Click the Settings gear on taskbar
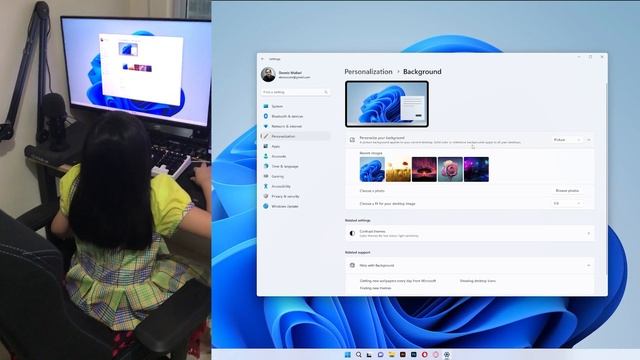Viewport: 640px width, 360px height. tap(447, 355)
